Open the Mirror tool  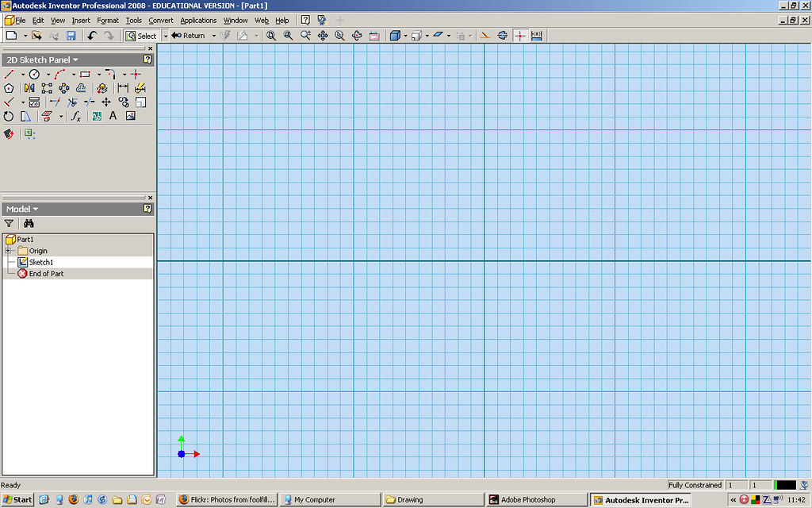tap(29, 88)
